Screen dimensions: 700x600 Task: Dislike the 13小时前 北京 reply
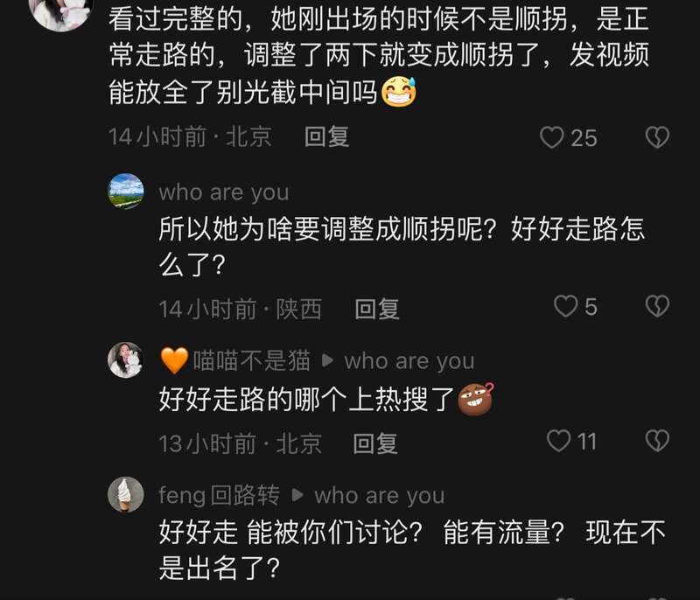pos(657,441)
